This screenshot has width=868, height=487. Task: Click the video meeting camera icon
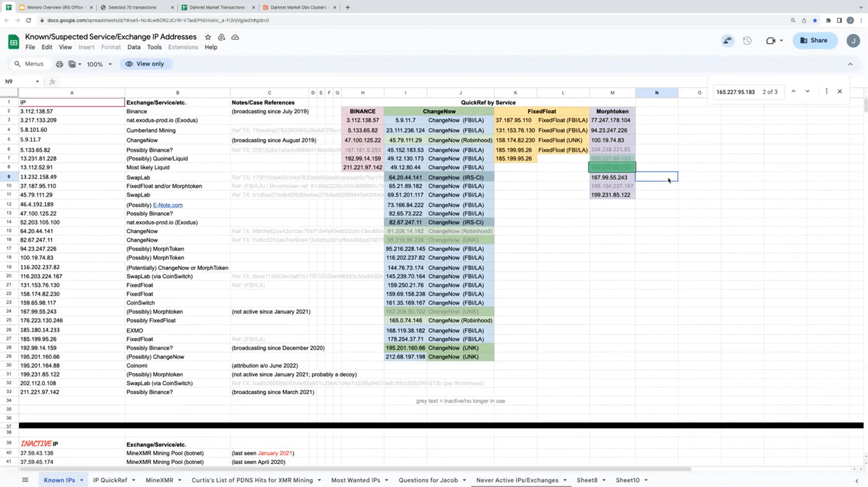(770, 41)
